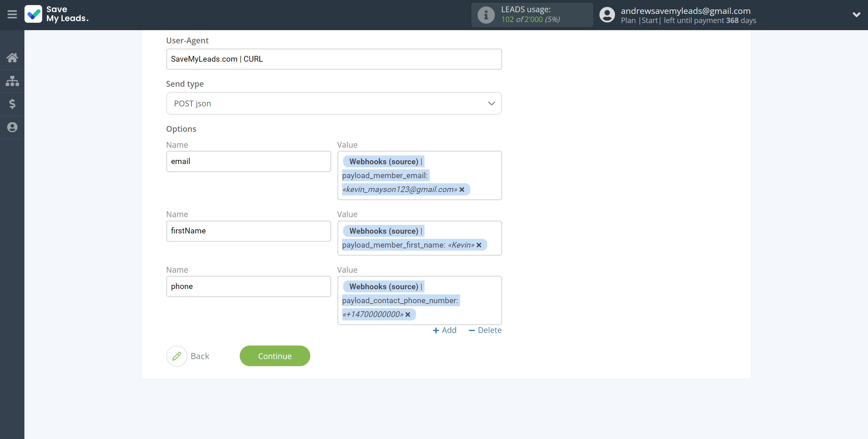Screen dimensions: 868x439
Task: Click the LEADS usage info icon
Action: pyautogui.click(x=486, y=15)
